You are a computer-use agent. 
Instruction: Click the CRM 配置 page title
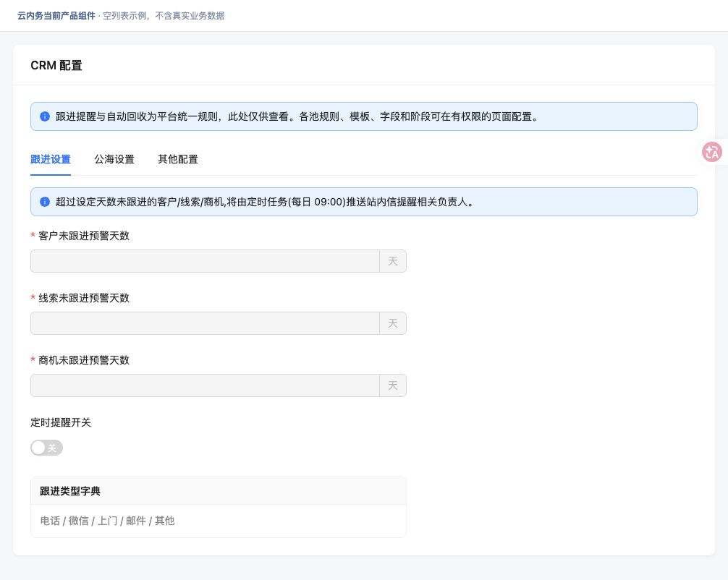[x=56, y=65]
